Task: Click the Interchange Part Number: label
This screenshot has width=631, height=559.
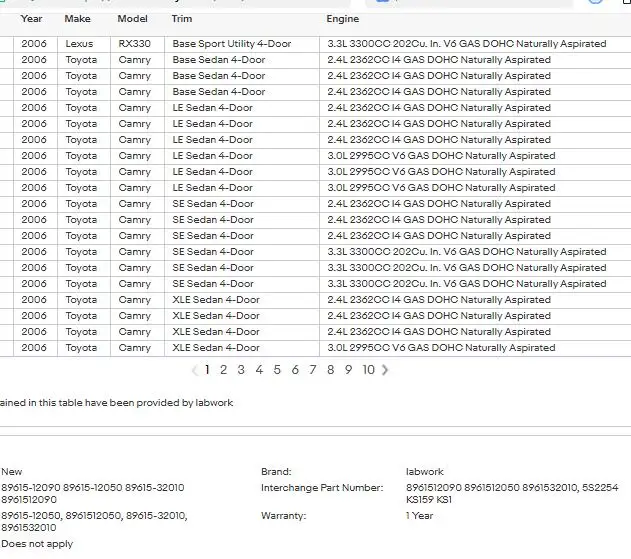Action: [x=322, y=488]
